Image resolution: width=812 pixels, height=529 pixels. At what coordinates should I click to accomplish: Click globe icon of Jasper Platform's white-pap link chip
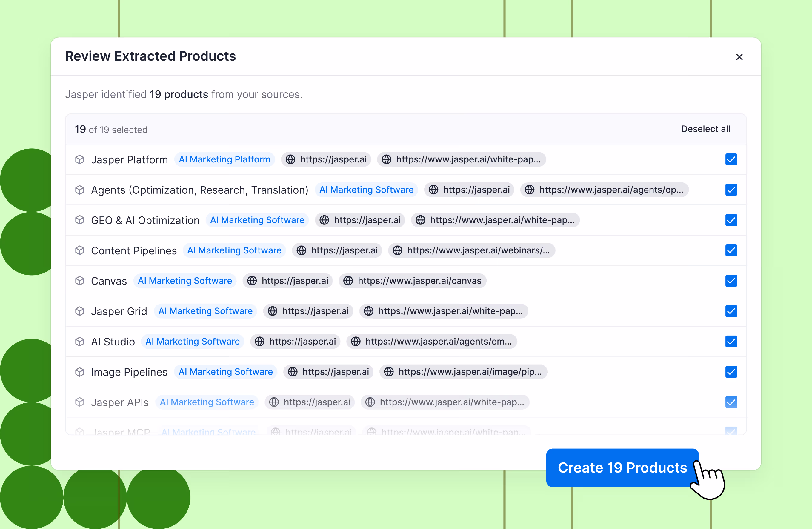[387, 159]
